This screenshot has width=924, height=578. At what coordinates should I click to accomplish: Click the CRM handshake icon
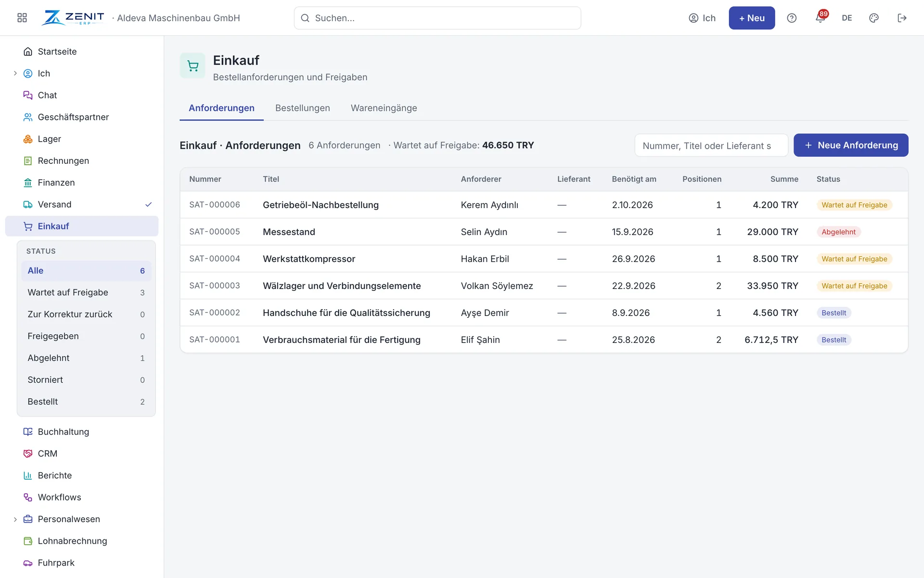(28, 454)
